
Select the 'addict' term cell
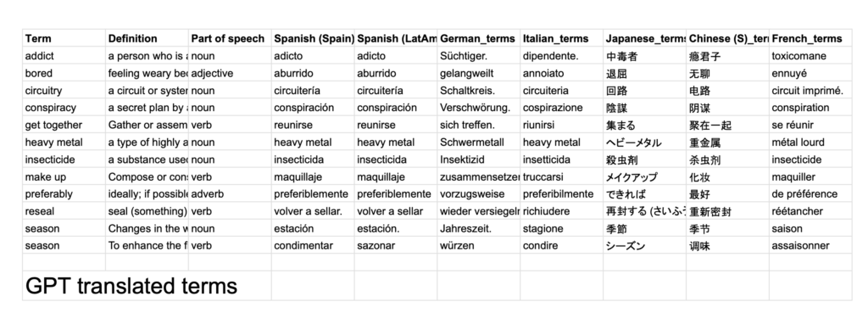64,56
